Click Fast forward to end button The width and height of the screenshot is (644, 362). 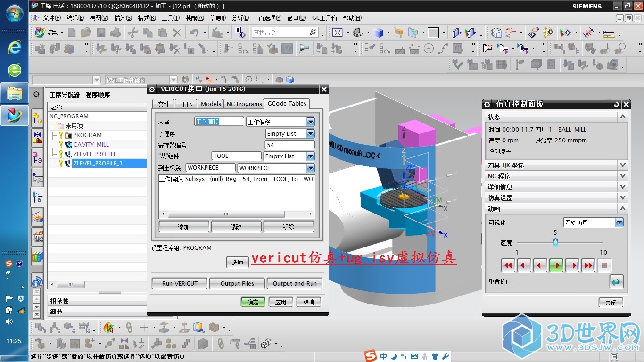coord(588,266)
